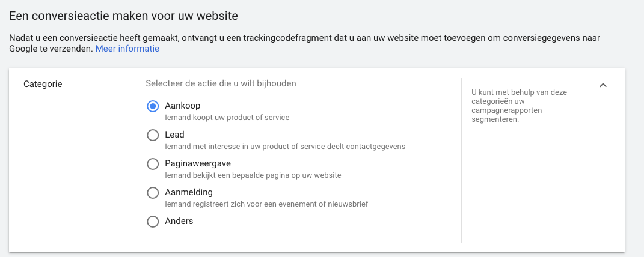Open the Meer informatie link
Screen dimensions: 644x257
click(127, 49)
